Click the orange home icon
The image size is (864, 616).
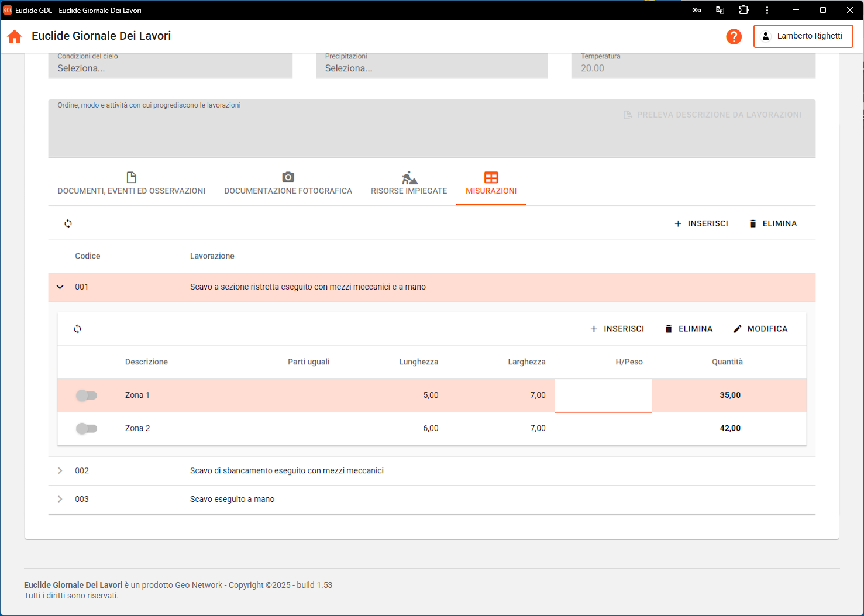pyautogui.click(x=15, y=36)
